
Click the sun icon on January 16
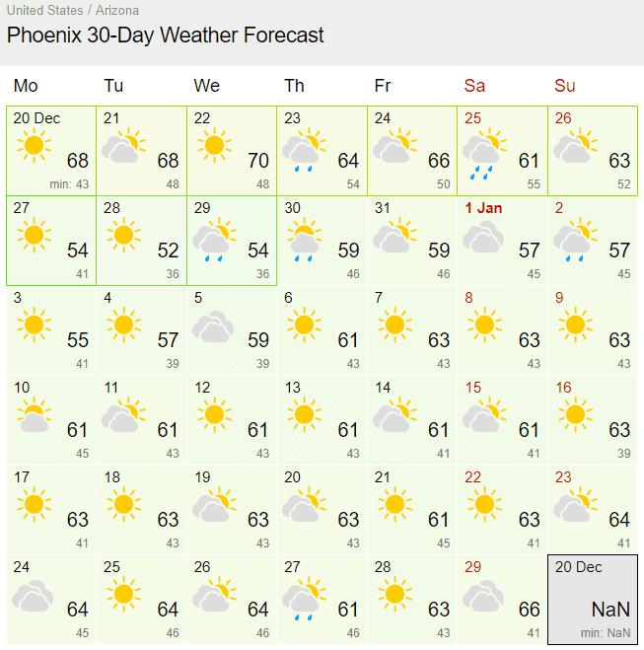pos(575,414)
